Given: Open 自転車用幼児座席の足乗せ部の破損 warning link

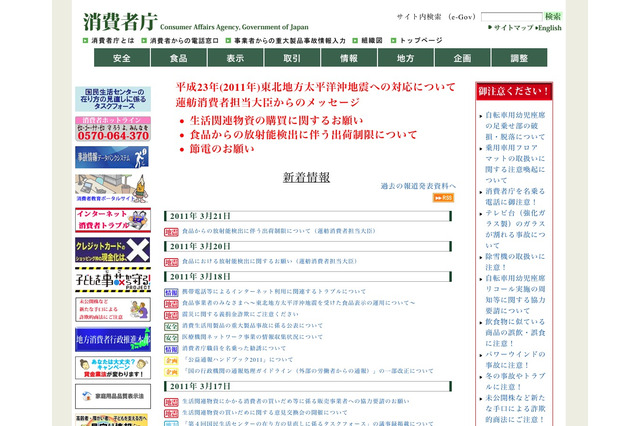Looking at the screenshot, I should (x=515, y=126).
